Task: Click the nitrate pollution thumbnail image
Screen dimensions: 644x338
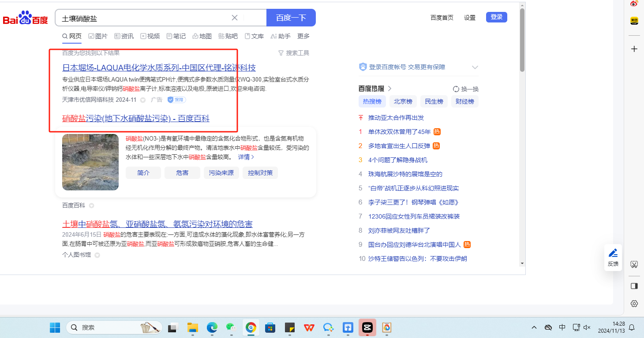Action: tap(90, 162)
